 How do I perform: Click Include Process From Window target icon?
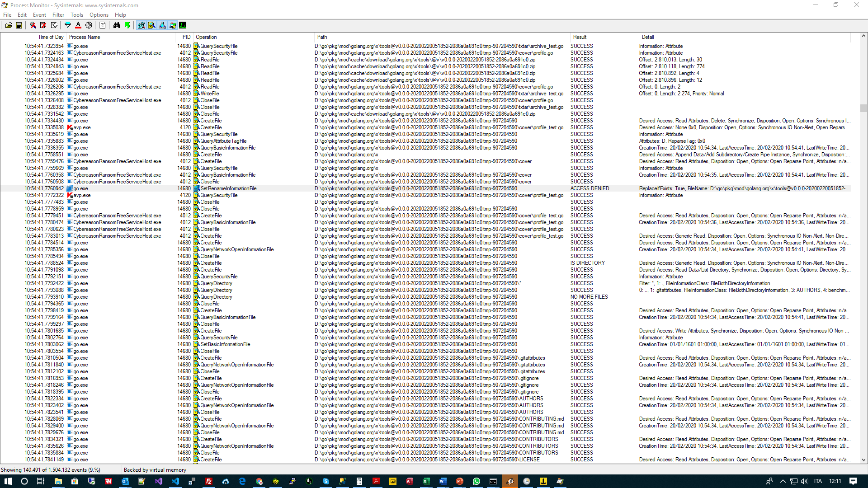coord(89,25)
